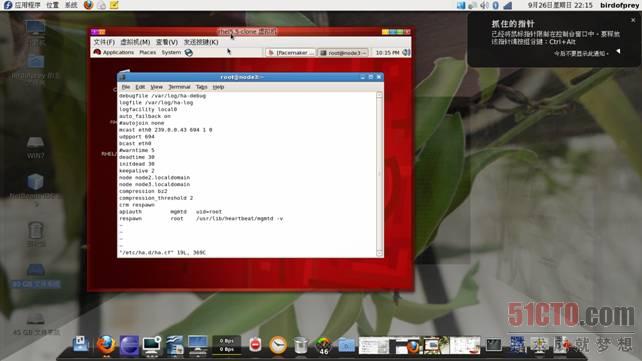Click the 22:15 date and time clock

coord(560,5)
